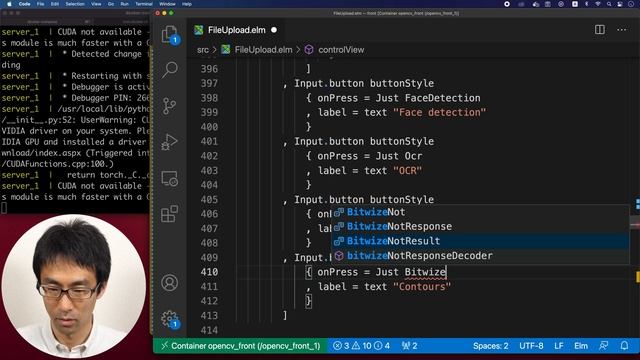The image size is (640, 360).
Task: Select BitwizeNot suggestion
Action: coord(480,212)
